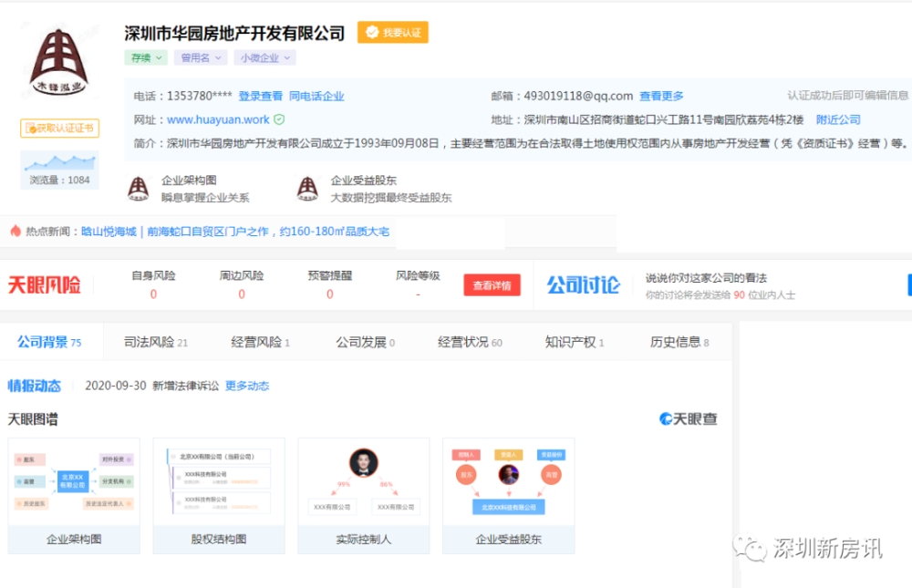Click the red 查看详情 button

point(492,285)
